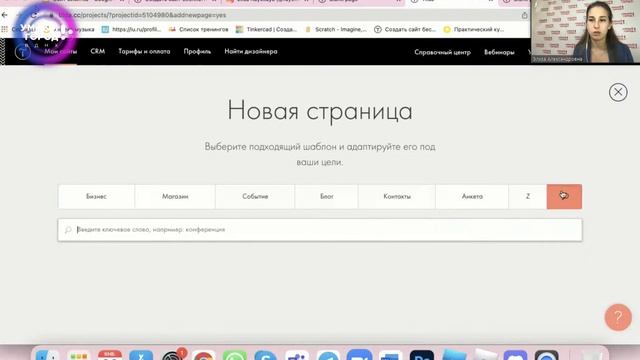Go back with the browser back arrow
Image resolution: width=640 pixels, height=360 pixels.
(5, 15)
